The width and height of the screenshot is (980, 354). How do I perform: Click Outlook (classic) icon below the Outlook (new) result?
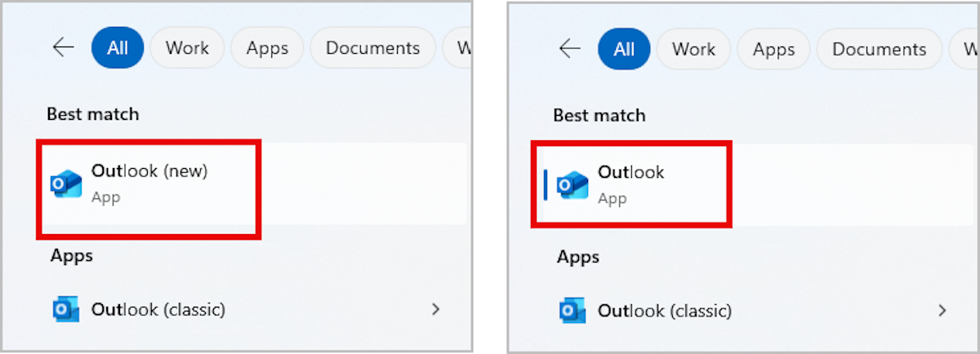(x=66, y=309)
